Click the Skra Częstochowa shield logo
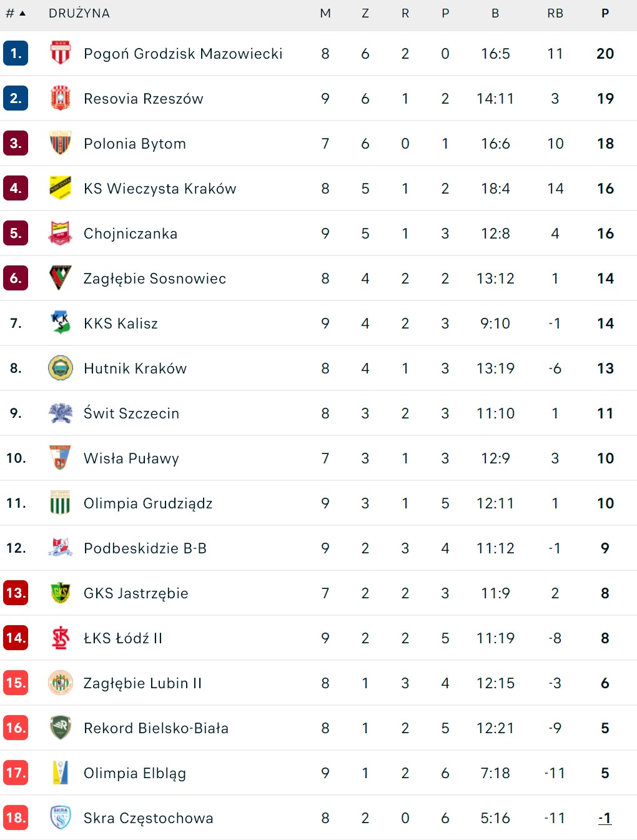 tap(61, 818)
